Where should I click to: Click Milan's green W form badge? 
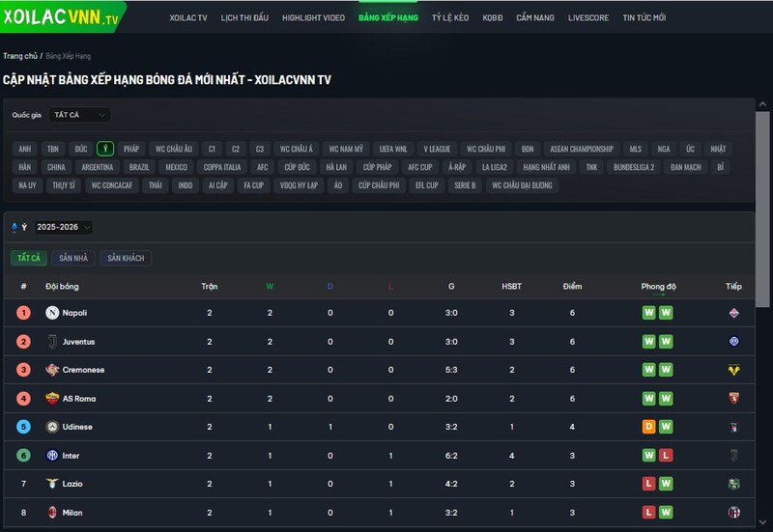click(666, 513)
